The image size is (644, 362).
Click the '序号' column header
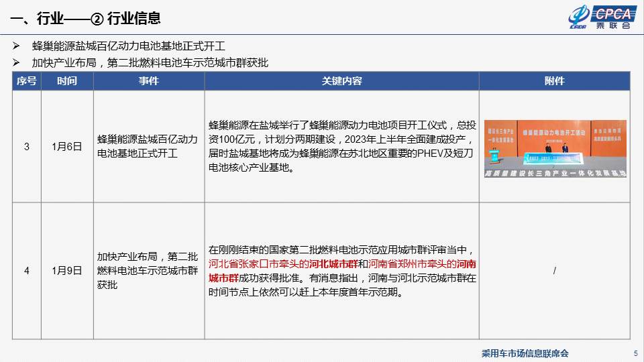pyautogui.click(x=27, y=81)
